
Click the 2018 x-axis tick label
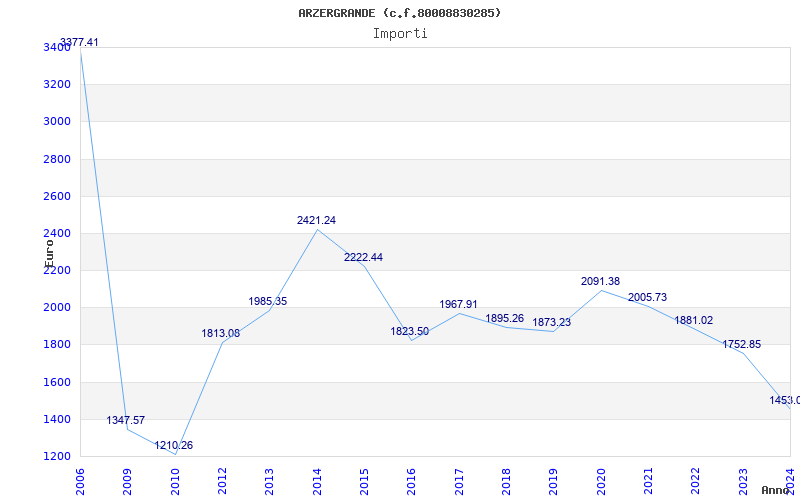point(506,481)
